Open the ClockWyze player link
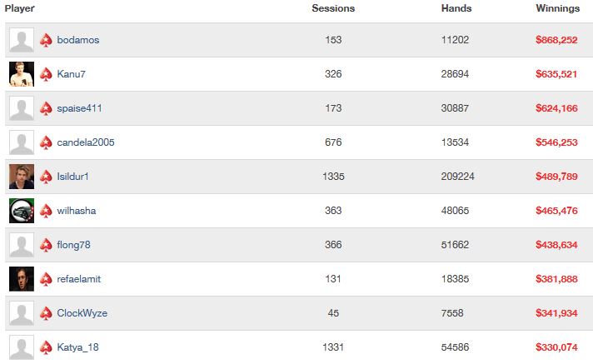Screen dimensions: 593x364 coord(82,313)
